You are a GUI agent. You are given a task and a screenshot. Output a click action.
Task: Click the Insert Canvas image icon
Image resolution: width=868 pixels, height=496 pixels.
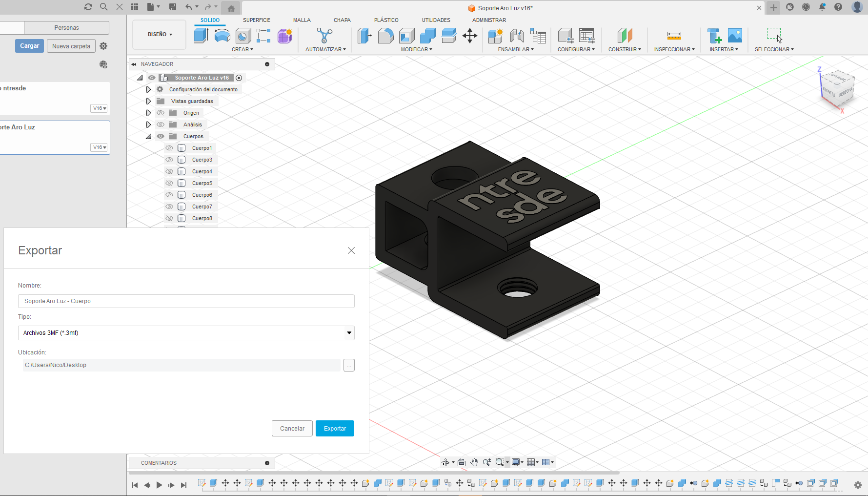click(x=735, y=36)
